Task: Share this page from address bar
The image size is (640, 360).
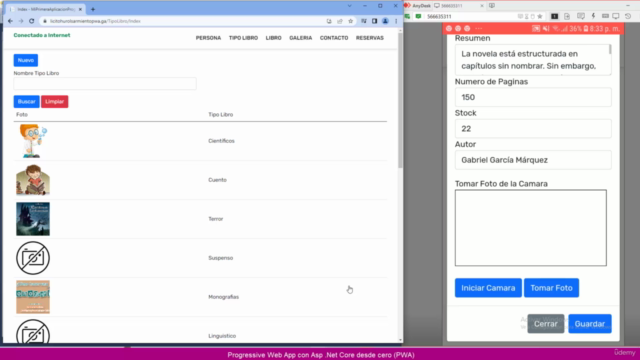Action: click(x=340, y=21)
